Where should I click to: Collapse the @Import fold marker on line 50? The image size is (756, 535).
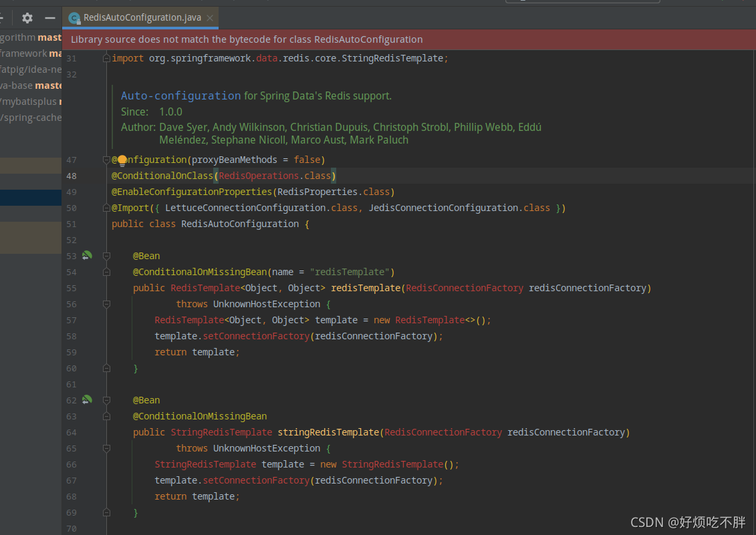[x=106, y=208]
